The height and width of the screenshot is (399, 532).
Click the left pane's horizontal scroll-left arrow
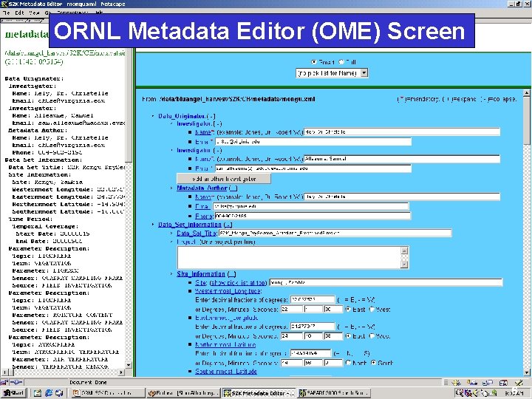pyautogui.click(x=4, y=372)
